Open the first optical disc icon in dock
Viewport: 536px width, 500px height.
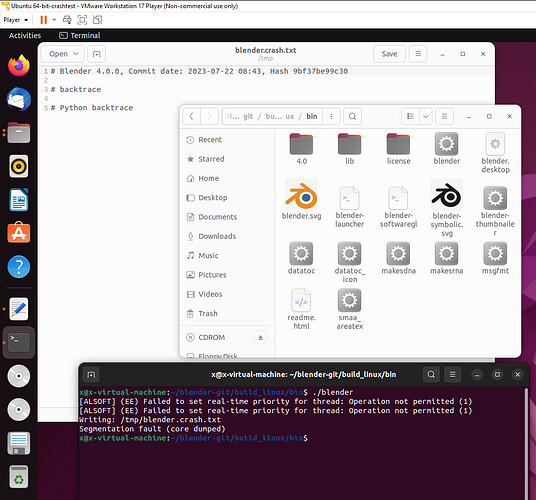pos(19,376)
